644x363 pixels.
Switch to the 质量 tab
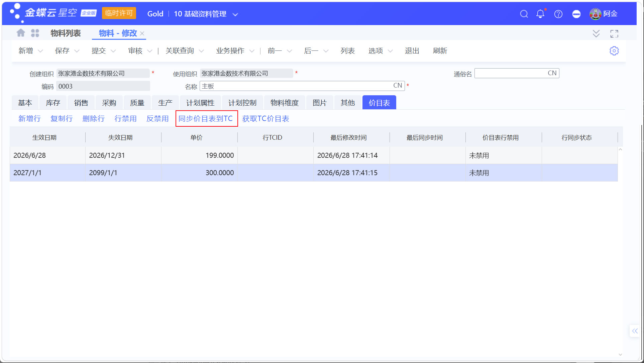pyautogui.click(x=137, y=103)
